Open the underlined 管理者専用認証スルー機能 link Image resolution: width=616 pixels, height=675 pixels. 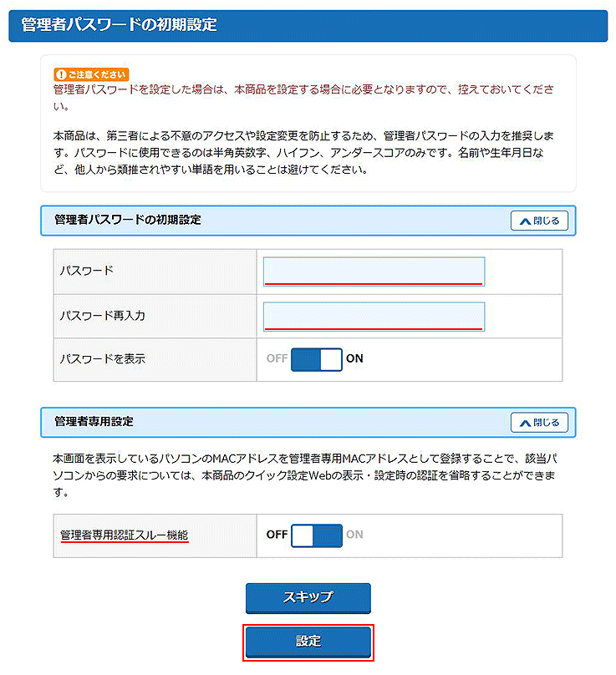tap(125, 535)
